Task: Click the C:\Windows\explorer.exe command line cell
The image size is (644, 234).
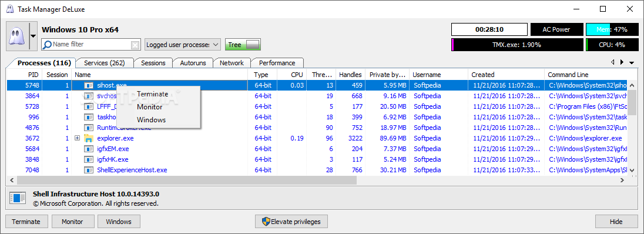Action: point(585,138)
